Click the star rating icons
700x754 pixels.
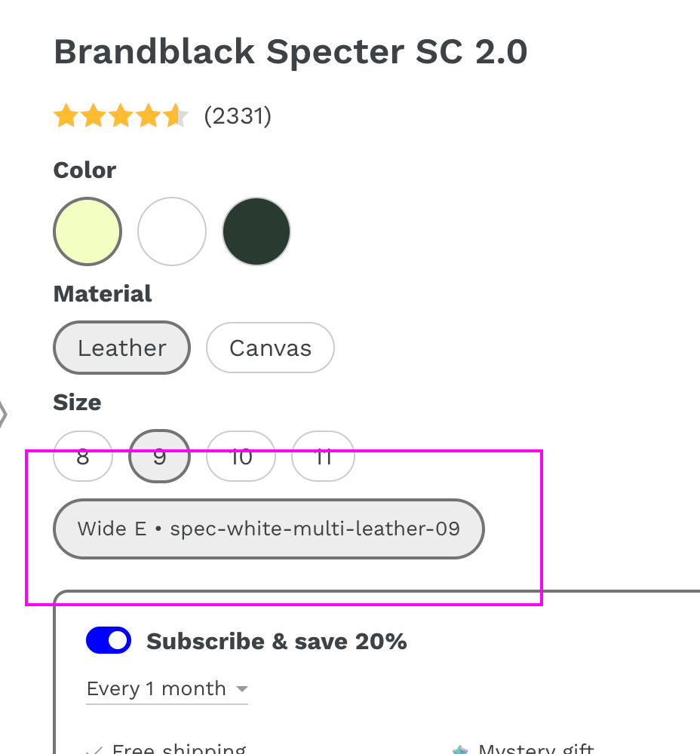121,116
